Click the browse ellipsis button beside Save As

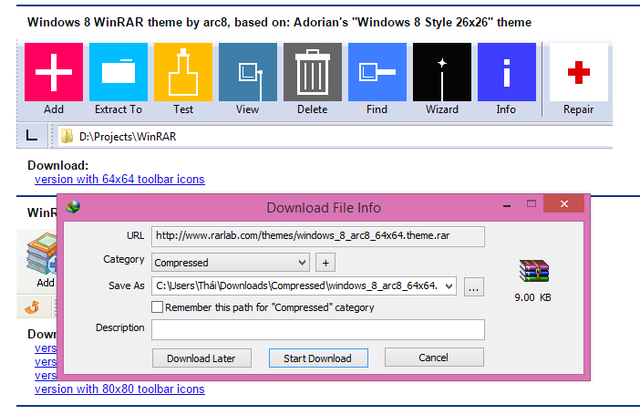point(474,287)
